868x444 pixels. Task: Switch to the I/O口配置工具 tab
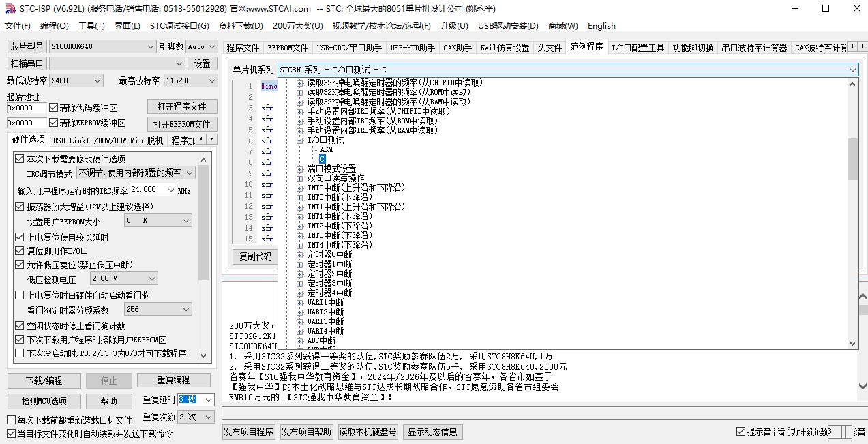(637, 48)
